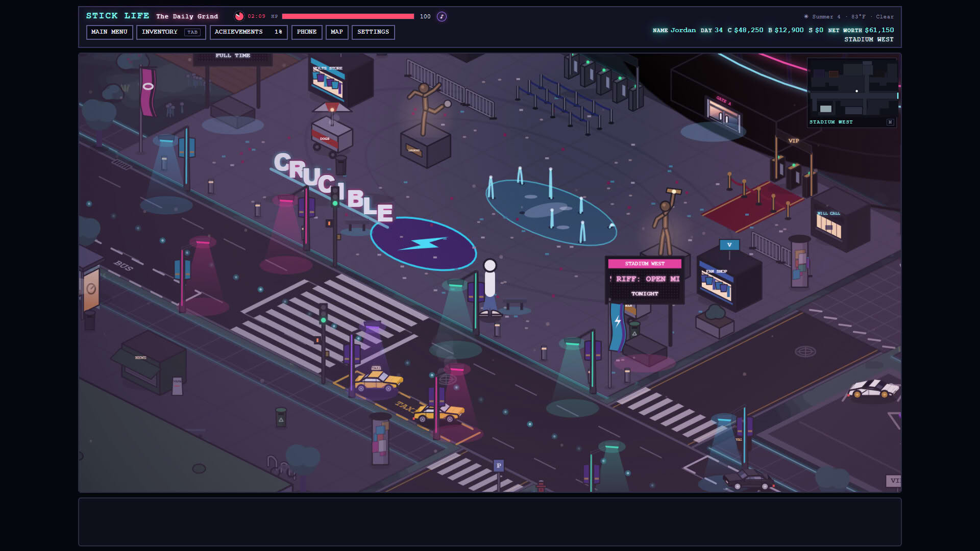Click the lower yellow taxi
The width and height of the screenshot is (980, 551).
click(438, 412)
